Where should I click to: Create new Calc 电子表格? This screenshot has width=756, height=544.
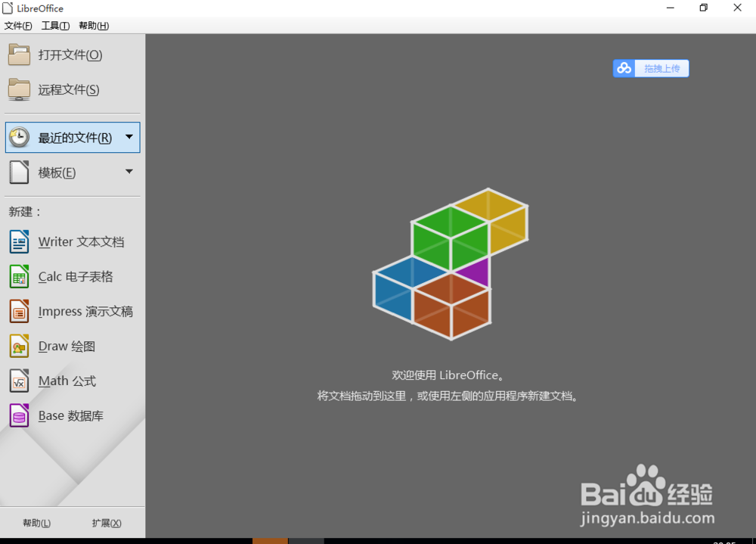pyautogui.click(x=76, y=277)
